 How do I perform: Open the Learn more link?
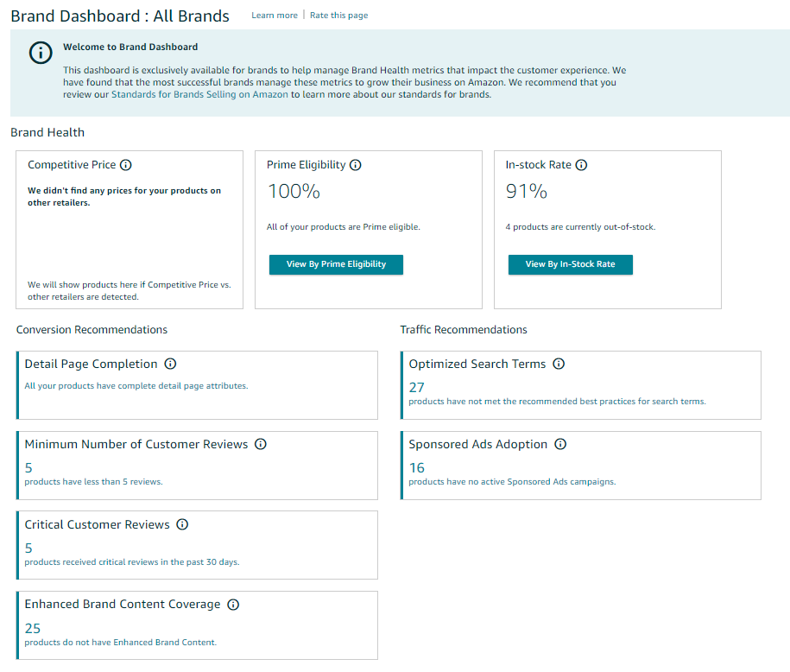click(275, 16)
